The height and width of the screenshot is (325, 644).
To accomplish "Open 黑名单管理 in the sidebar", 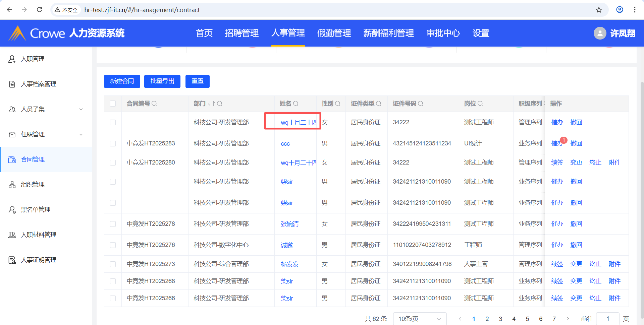I will pos(36,210).
